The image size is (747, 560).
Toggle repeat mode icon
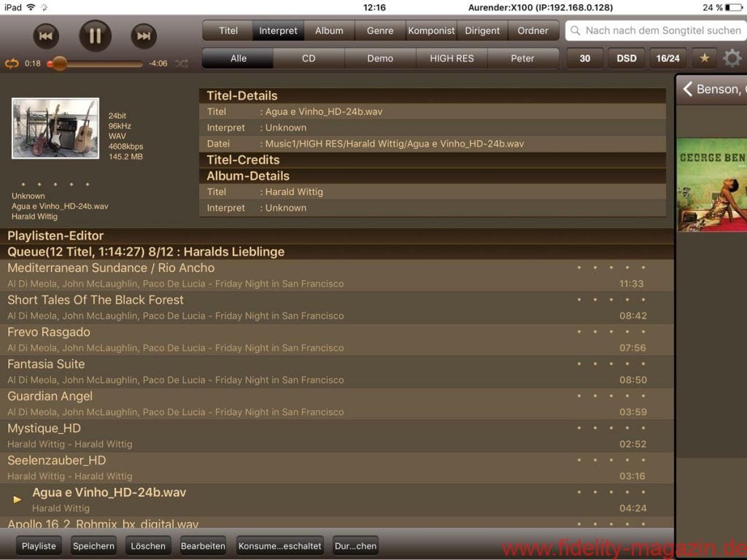click(12, 63)
